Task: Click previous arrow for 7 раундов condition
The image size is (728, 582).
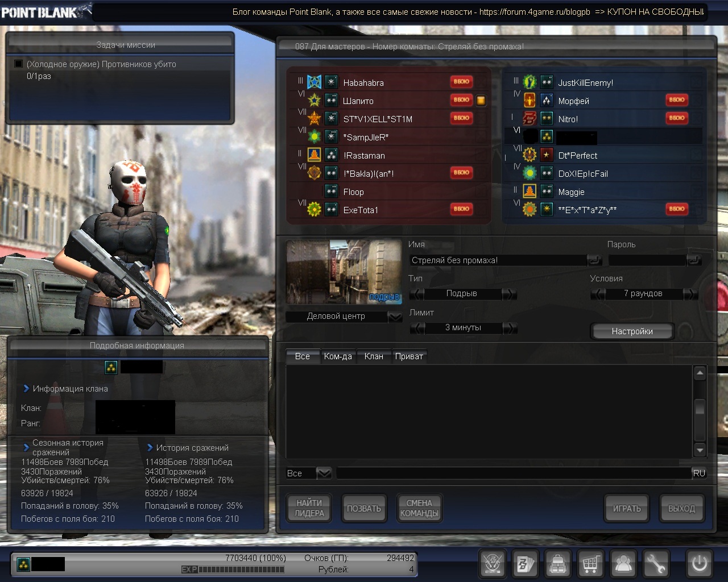Action: click(598, 294)
